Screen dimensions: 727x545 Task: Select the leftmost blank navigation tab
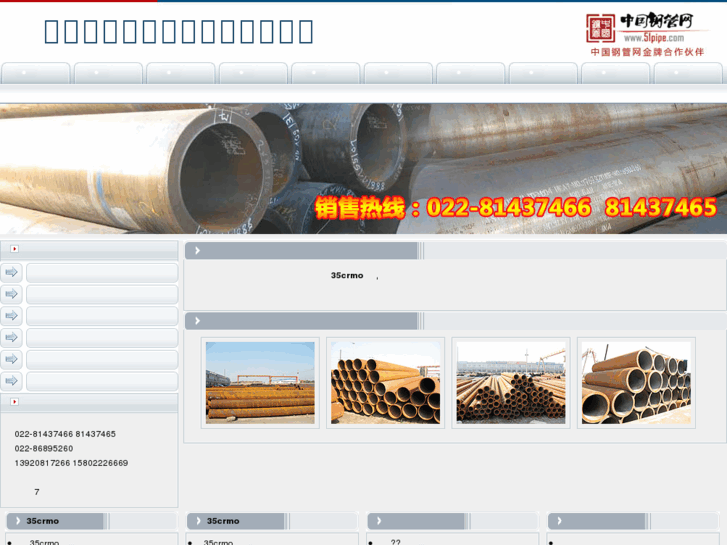(36, 73)
